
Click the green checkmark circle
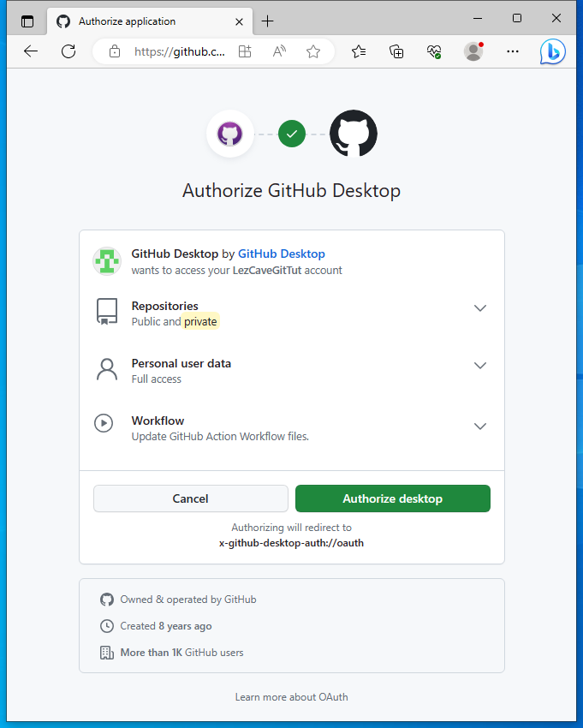291,134
